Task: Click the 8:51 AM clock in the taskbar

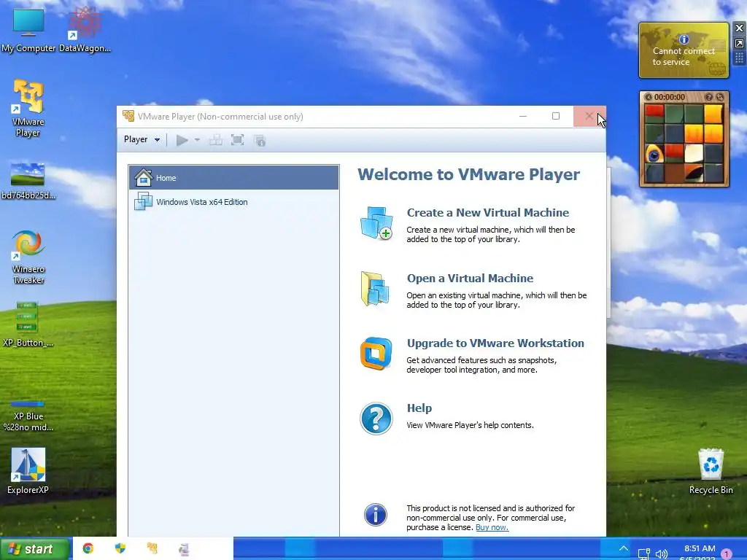Action: click(700, 549)
